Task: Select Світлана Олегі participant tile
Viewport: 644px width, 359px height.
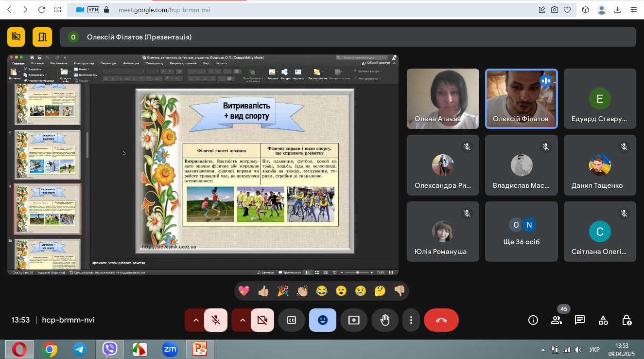Action: [x=600, y=232]
